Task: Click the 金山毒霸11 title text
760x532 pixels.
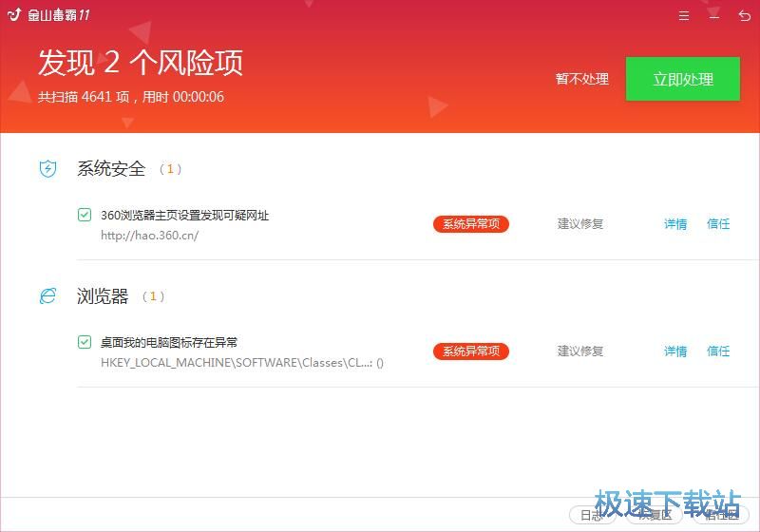Action: pos(58,15)
